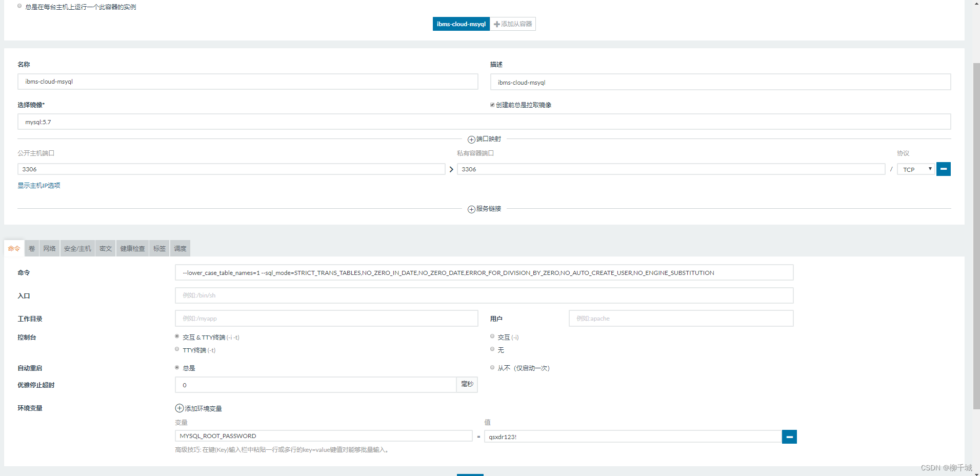Click the description field

(x=721, y=82)
